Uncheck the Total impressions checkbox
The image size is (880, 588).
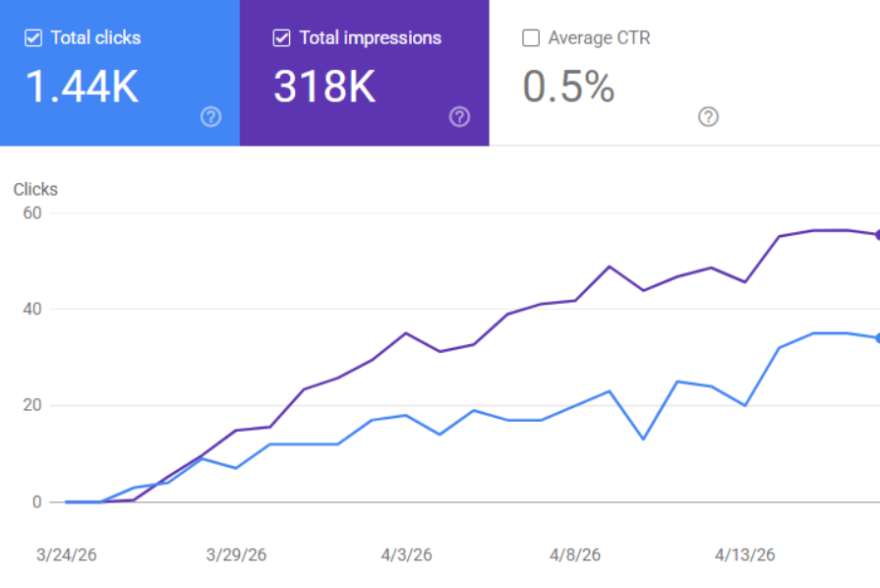point(281,38)
